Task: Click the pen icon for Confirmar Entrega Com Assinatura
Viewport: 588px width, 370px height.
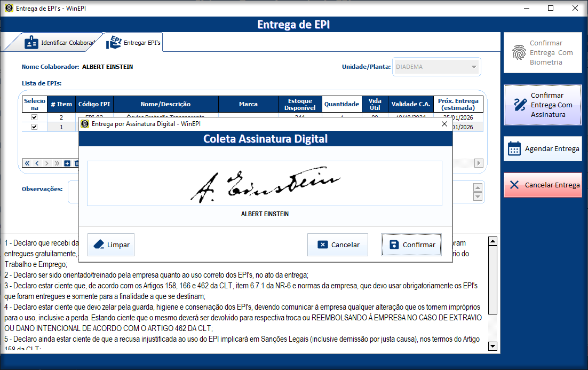Action: [x=520, y=105]
